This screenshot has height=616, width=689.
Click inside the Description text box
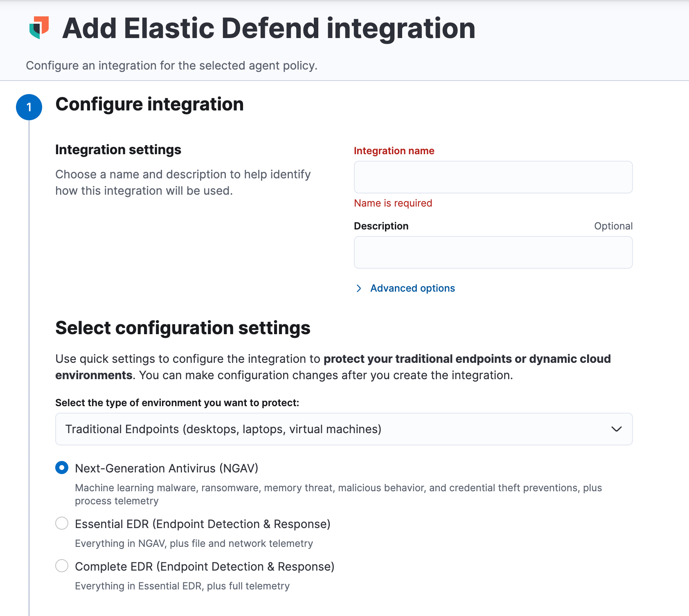click(x=493, y=252)
